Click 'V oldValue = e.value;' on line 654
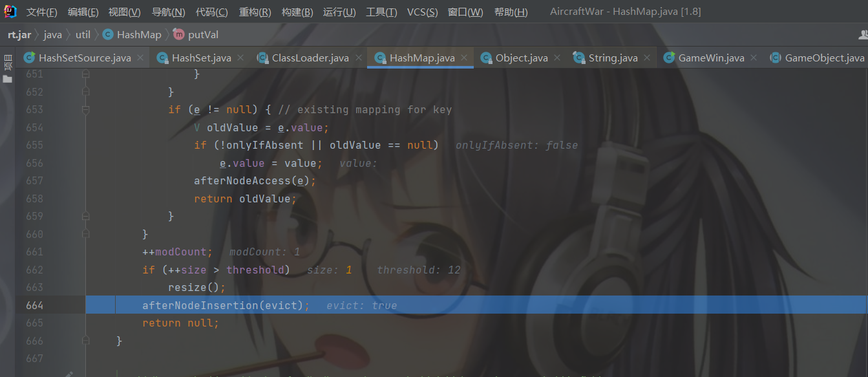This screenshot has height=377, width=868. pyautogui.click(x=262, y=127)
